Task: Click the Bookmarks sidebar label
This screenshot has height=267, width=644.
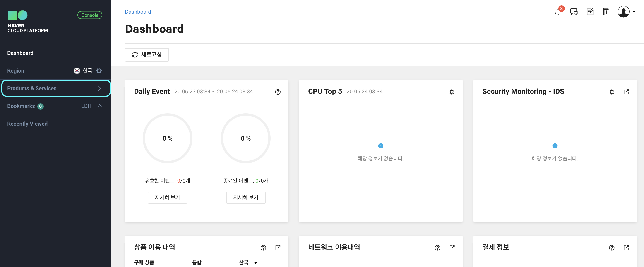Action: coord(21,106)
